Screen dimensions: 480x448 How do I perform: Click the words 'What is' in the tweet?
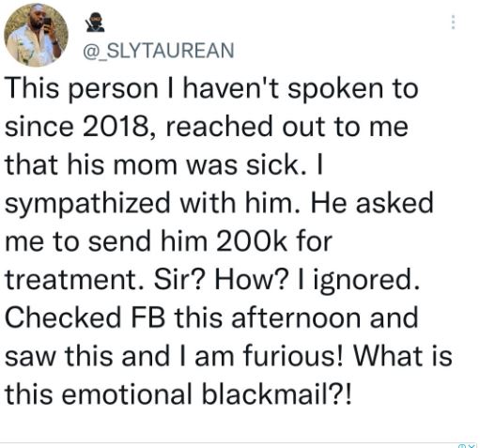point(403,356)
